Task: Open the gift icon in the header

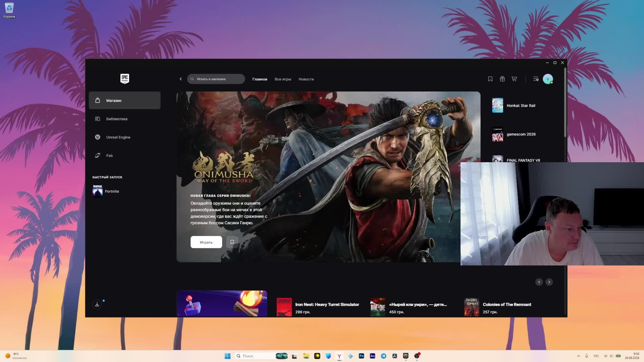Action: [x=502, y=79]
